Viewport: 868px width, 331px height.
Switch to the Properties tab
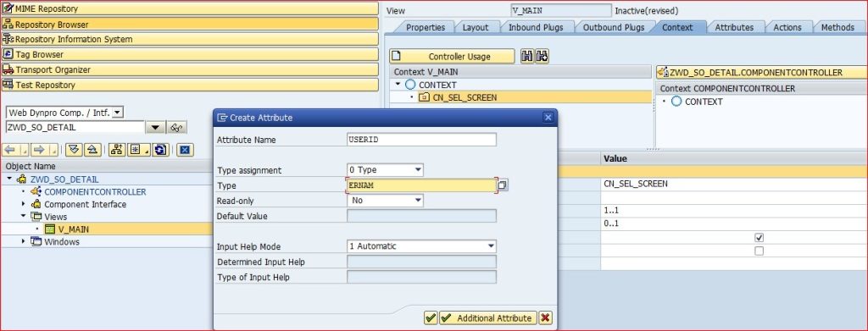[x=426, y=27]
